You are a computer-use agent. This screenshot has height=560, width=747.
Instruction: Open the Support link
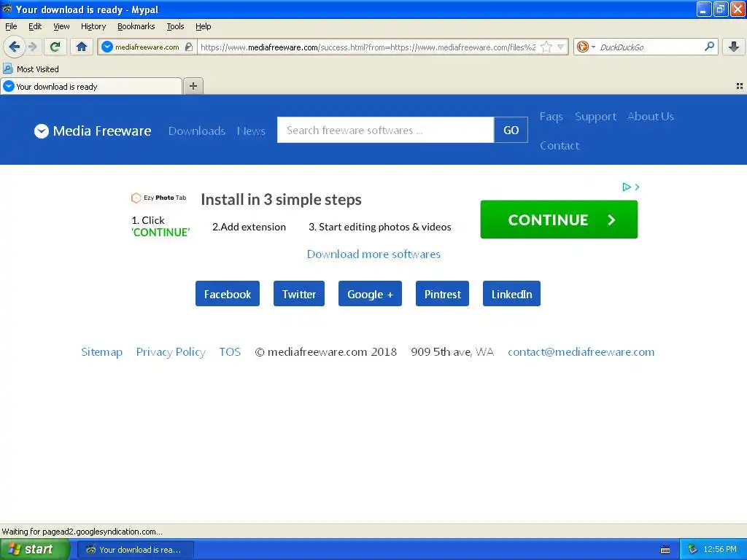click(595, 116)
